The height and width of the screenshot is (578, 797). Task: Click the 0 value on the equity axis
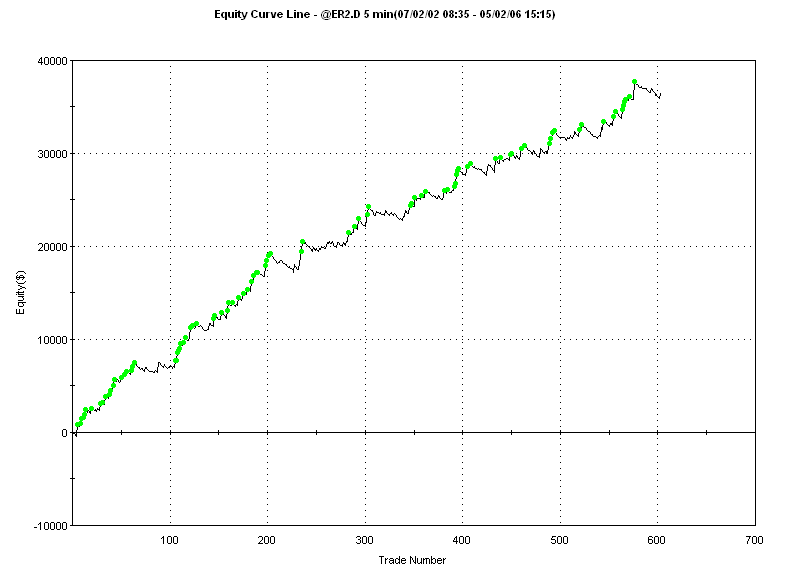click(x=65, y=433)
